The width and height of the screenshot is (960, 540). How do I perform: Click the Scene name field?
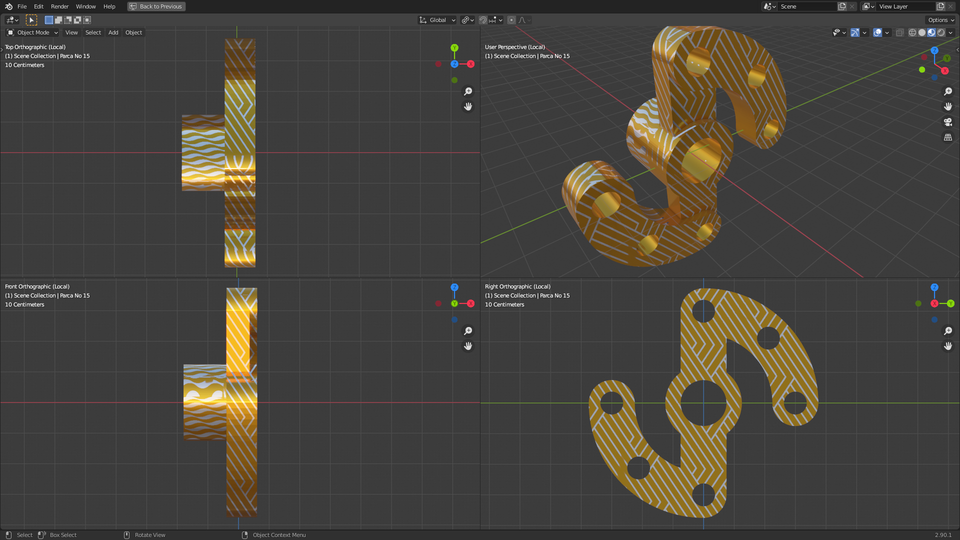click(x=807, y=6)
